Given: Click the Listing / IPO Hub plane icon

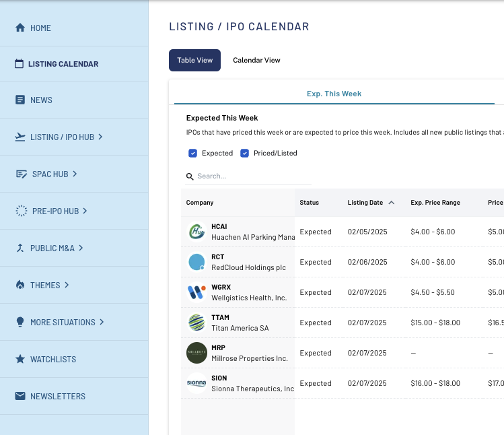Looking at the screenshot, I should (x=20, y=137).
